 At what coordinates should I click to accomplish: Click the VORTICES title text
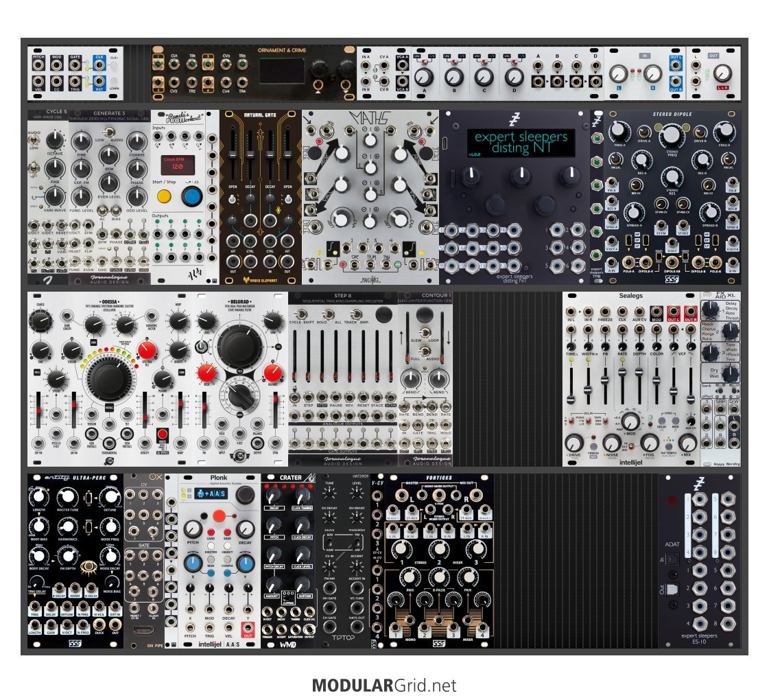439,478
